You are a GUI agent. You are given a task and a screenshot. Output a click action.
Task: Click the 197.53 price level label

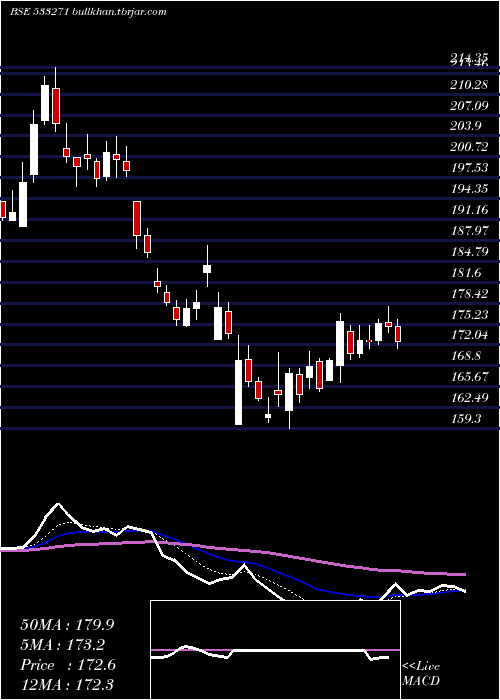coord(469,167)
